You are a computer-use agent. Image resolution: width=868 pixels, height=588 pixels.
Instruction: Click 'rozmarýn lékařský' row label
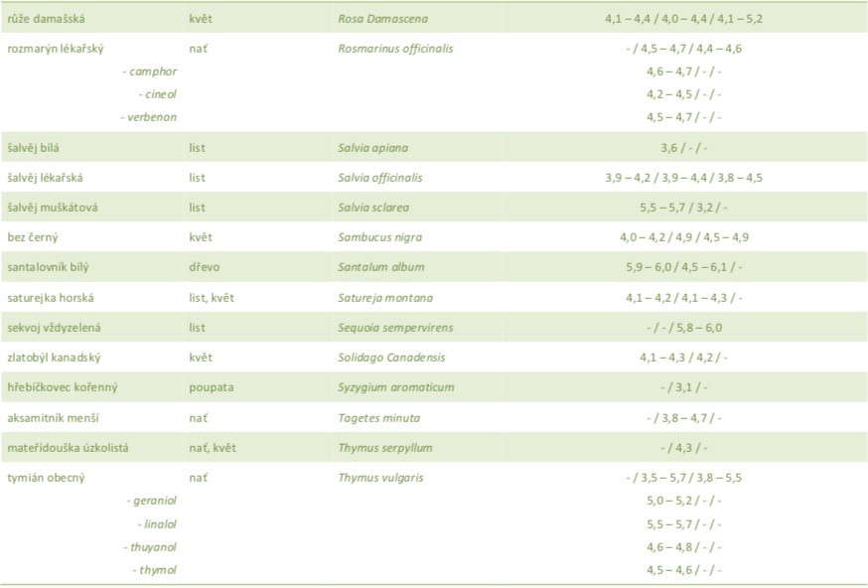pos(55,48)
